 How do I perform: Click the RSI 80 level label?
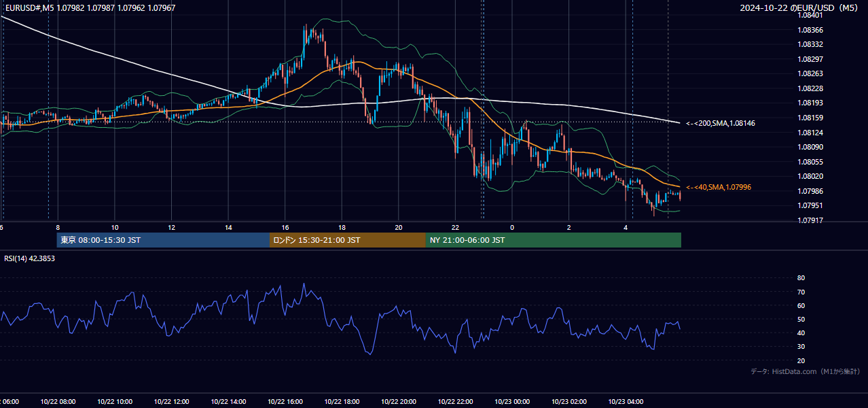[801, 278]
